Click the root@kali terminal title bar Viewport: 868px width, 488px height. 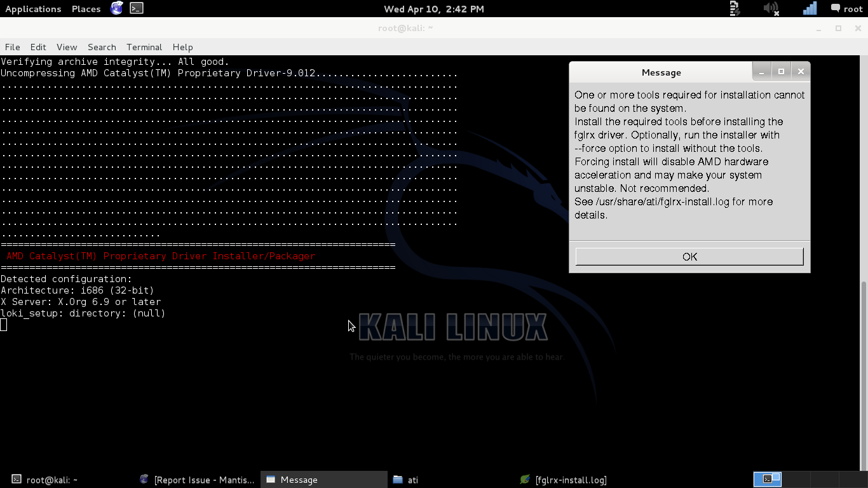(405, 29)
